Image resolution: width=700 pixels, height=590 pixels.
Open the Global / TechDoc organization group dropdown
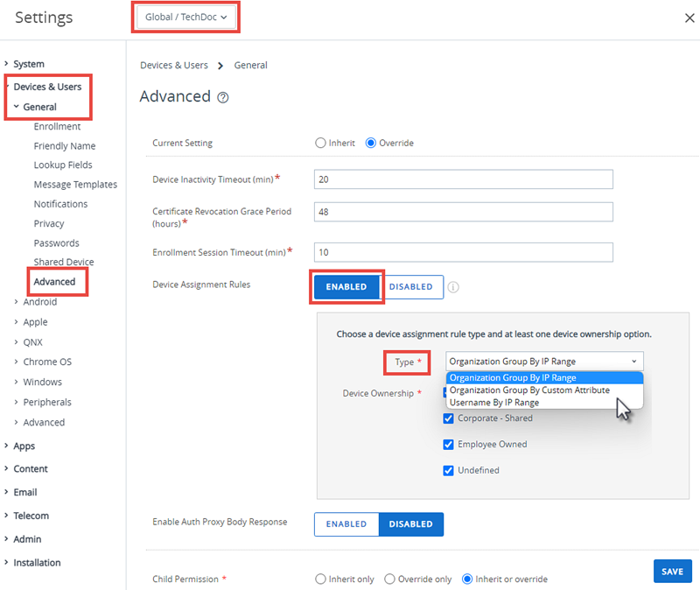click(x=186, y=17)
